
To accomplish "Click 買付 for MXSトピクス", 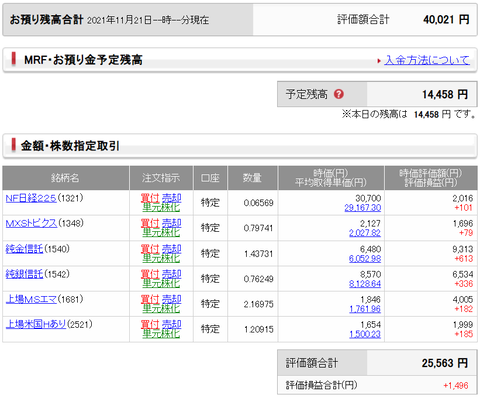I will pyautogui.click(x=150, y=223).
